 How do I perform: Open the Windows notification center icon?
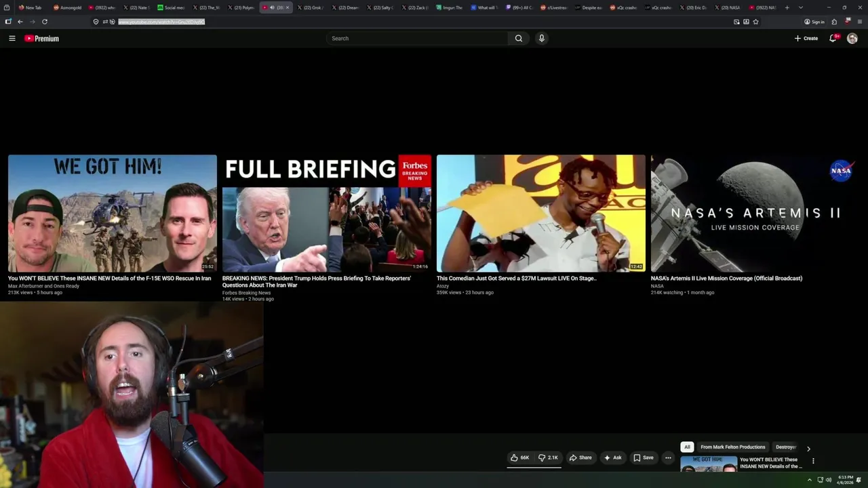click(x=859, y=480)
